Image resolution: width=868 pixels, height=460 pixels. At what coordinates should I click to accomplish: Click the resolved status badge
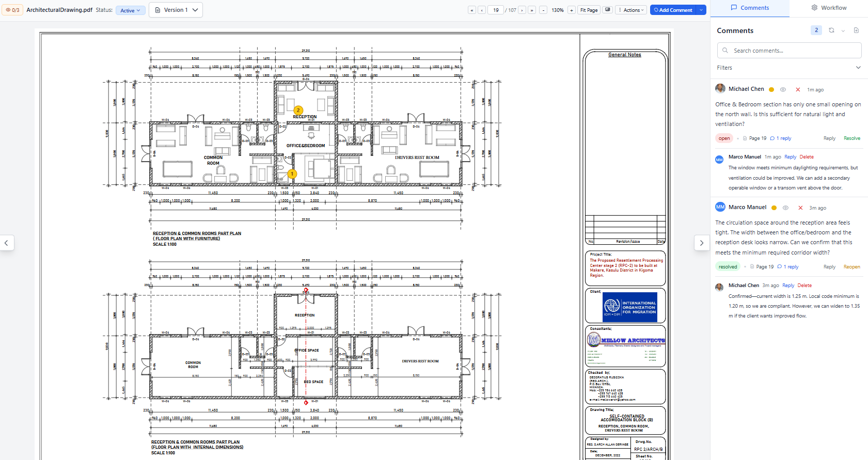click(728, 267)
